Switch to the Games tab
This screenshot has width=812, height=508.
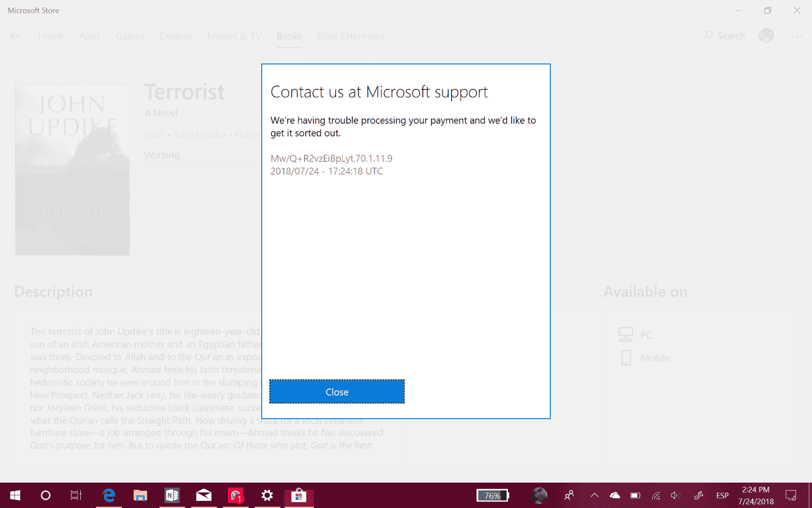[x=130, y=36]
